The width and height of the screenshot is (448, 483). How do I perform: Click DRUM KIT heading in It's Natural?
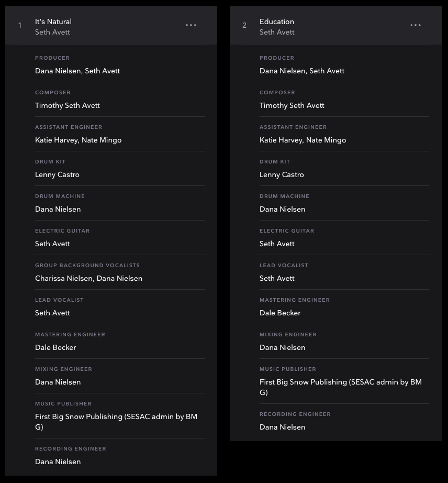[50, 162]
